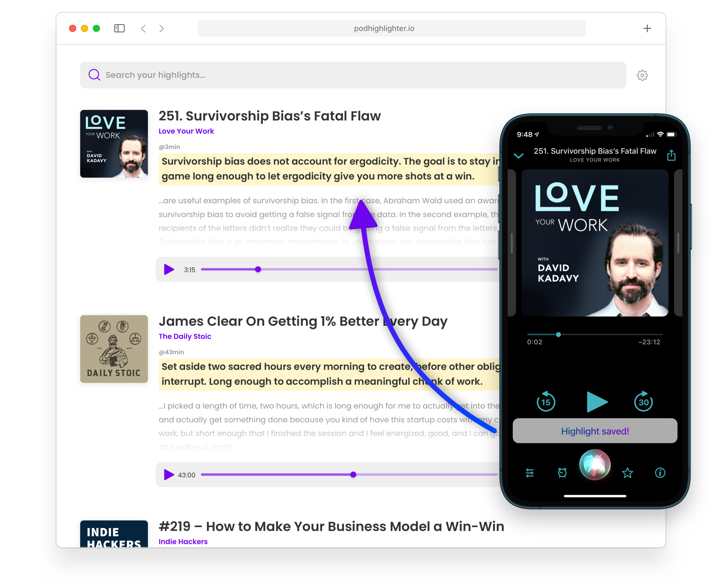Adjust the 3:15 clip progress slider
This screenshot has height=588, width=721.
349,270
